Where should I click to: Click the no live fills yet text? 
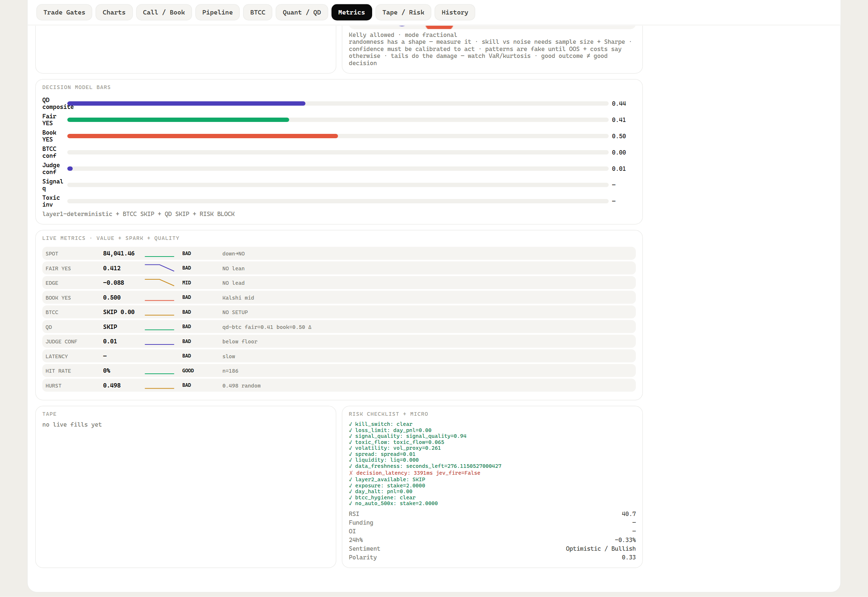pos(72,425)
